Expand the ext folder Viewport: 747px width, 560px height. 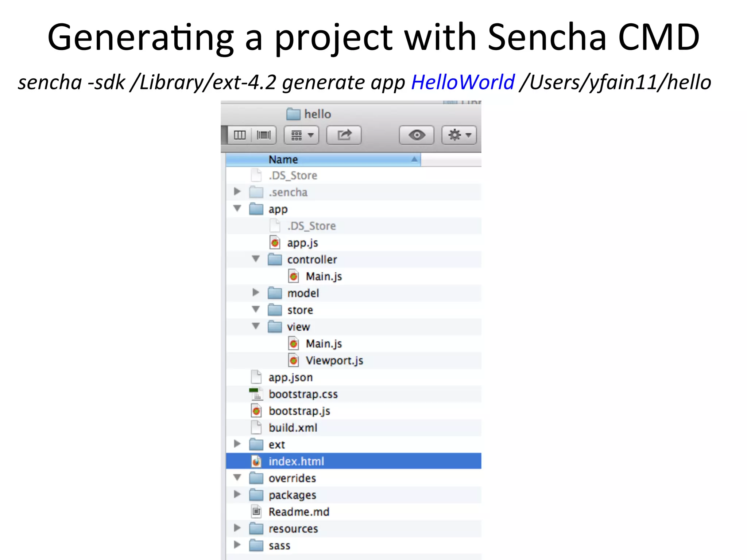coord(237,444)
